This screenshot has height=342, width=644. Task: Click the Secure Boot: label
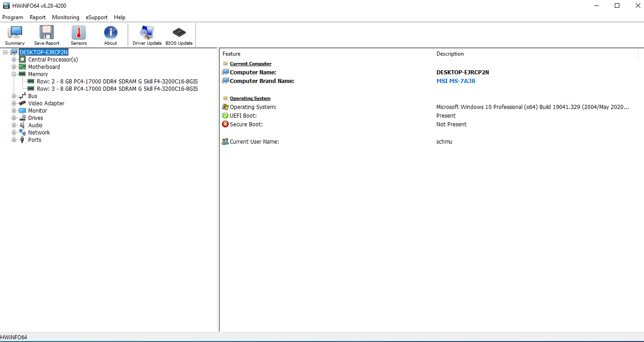pyautogui.click(x=246, y=124)
